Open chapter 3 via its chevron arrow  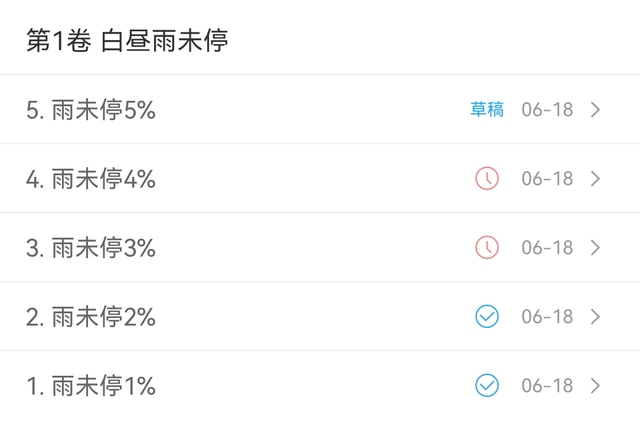point(596,247)
